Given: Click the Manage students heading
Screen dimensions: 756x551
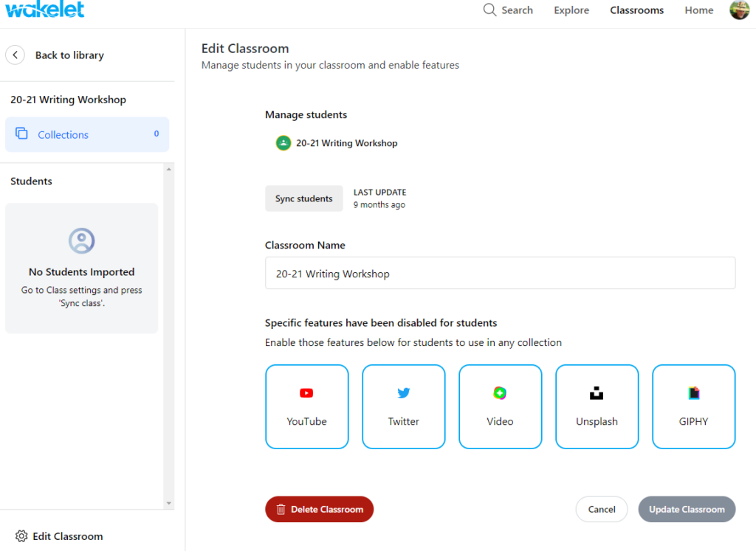Looking at the screenshot, I should click(306, 114).
